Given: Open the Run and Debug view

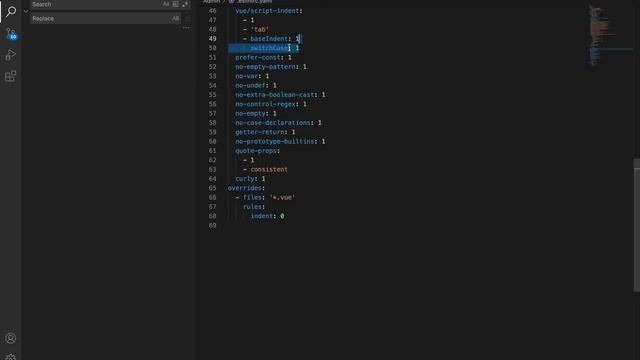Looking at the screenshot, I should coord(11,55).
